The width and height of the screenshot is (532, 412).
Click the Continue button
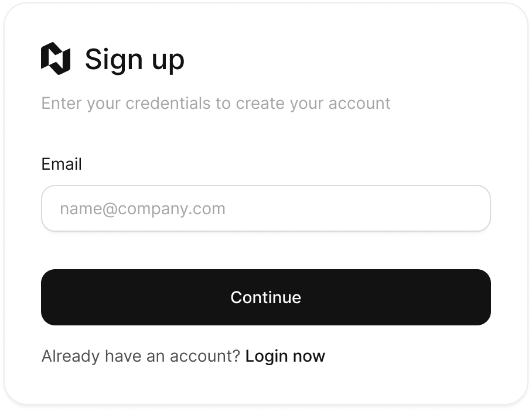[x=265, y=297]
